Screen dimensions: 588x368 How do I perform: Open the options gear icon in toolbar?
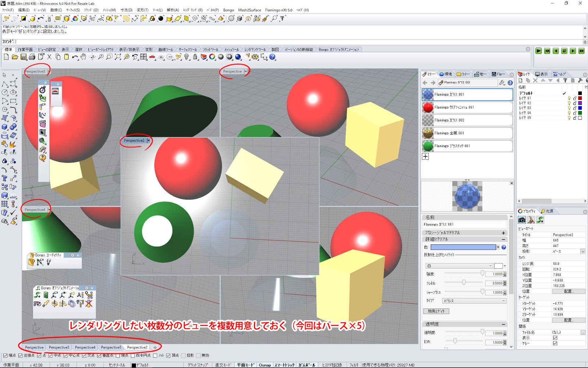(x=255, y=57)
